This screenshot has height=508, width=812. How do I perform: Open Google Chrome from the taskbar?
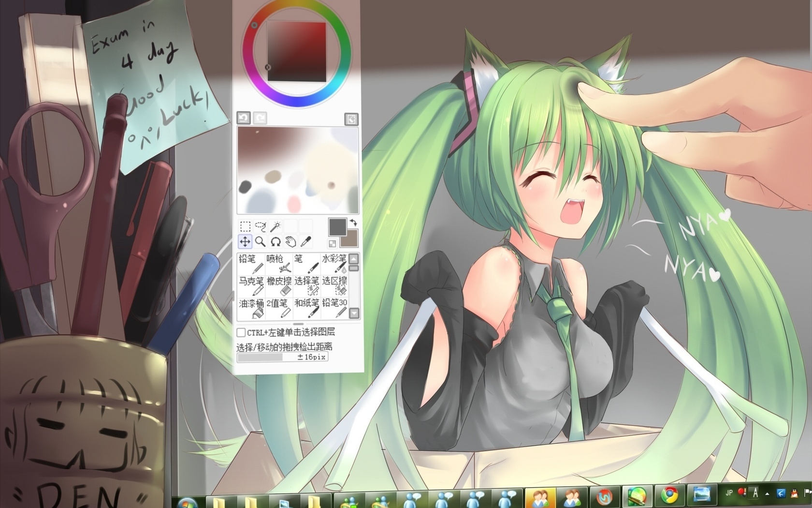pos(669,495)
